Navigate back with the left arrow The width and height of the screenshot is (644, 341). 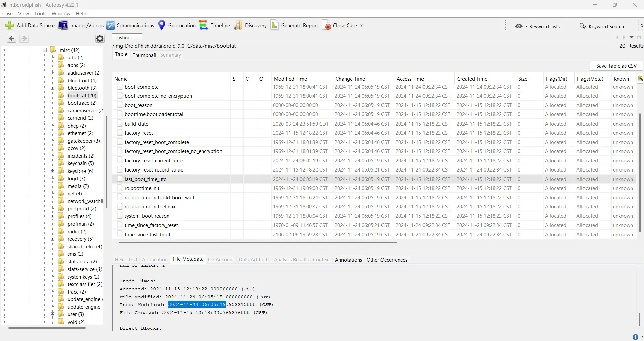(11, 38)
